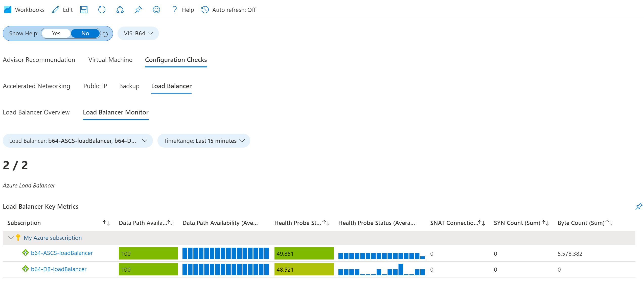Pin the Load Balancer Key Metrics grid
The image size is (644, 284).
point(639,206)
